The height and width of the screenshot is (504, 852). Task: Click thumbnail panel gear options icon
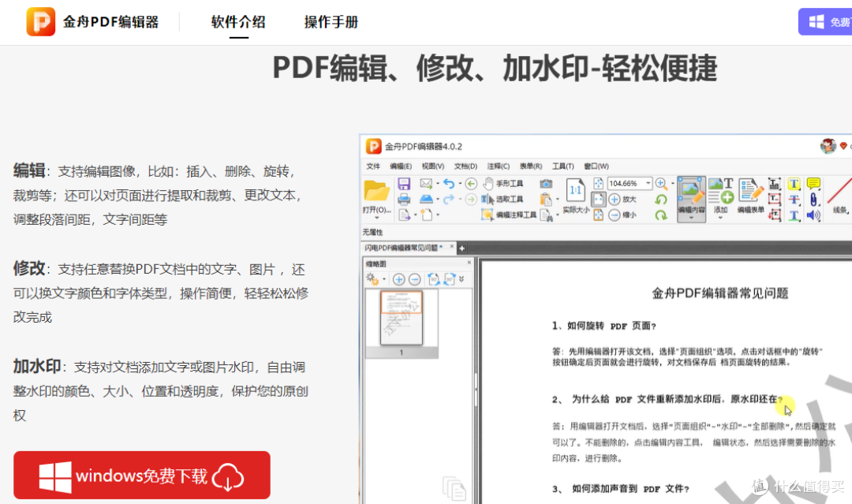coord(372,279)
